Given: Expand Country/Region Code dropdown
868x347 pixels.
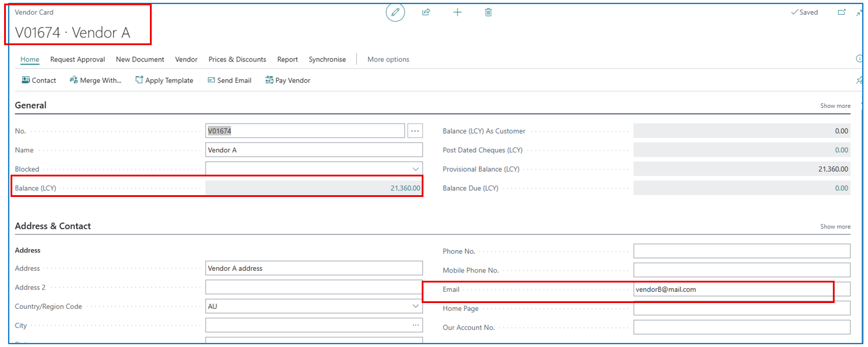Looking at the screenshot, I should [x=415, y=307].
